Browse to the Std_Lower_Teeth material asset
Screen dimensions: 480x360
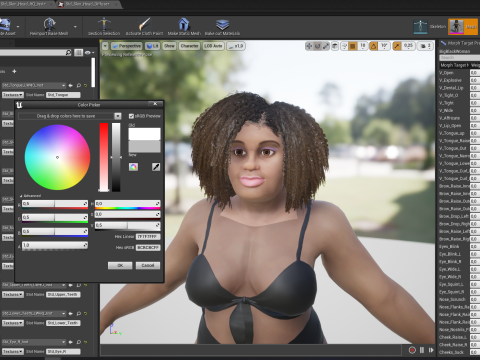[79, 314]
